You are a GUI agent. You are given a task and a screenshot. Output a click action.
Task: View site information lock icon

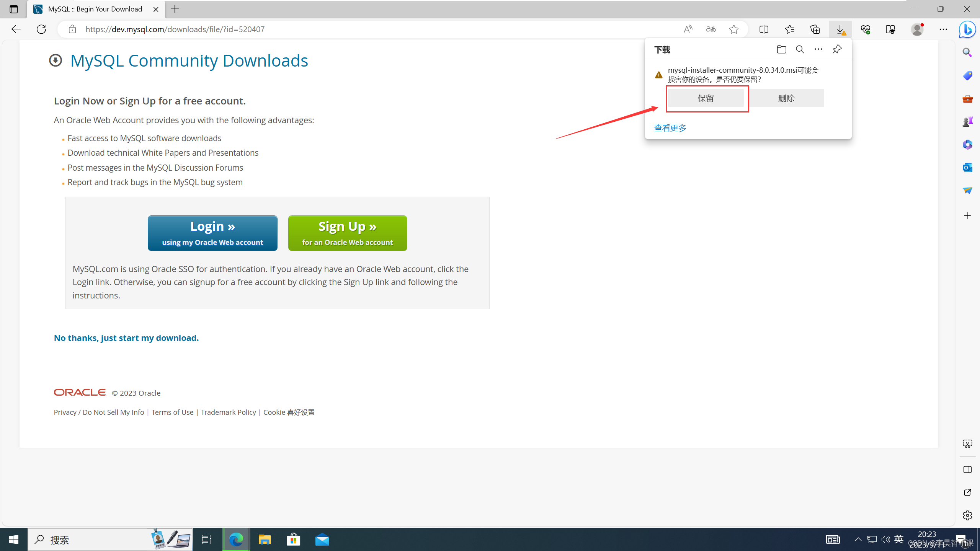pyautogui.click(x=72, y=29)
